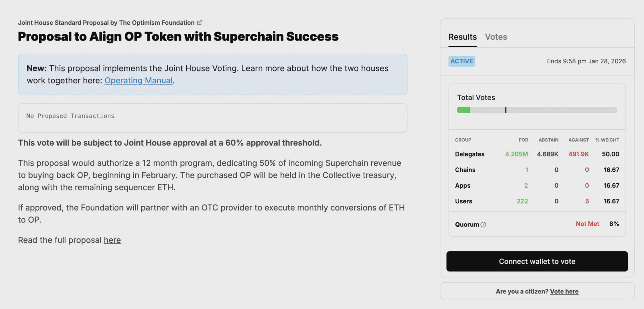Click the 'Not Met' quorum indicator
Viewport: 644px width, 309px height.
[587, 224]
